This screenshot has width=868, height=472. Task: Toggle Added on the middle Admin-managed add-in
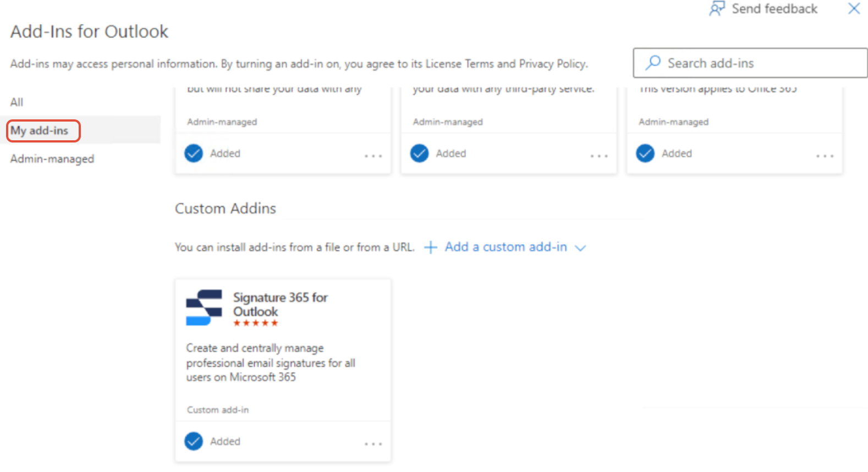pyautogui.click(x=419, y=153)
